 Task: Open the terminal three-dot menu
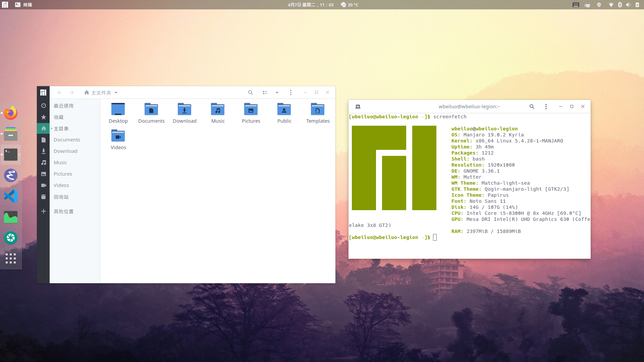[x=546, y=107]
